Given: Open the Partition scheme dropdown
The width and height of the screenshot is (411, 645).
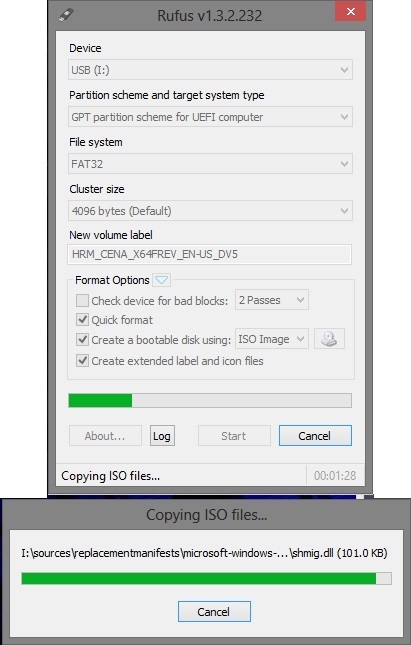Looking at the screenshot, I should tap(210, 117).
